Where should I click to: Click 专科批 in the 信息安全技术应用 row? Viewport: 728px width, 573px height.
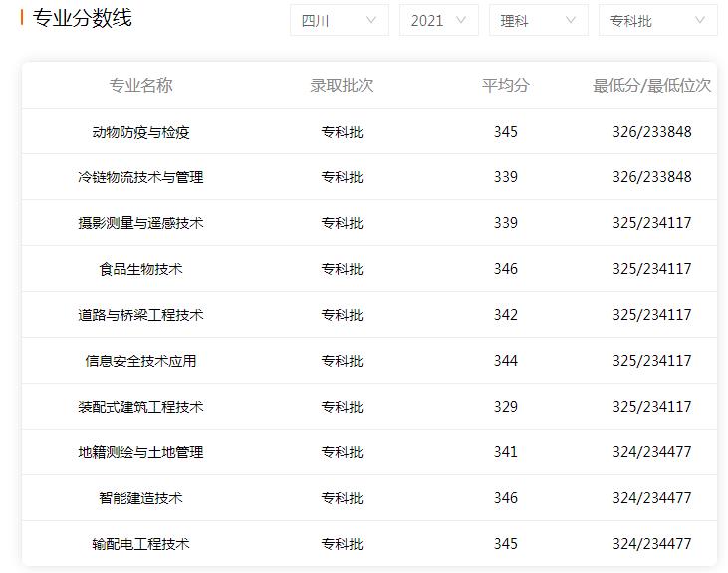343,361
